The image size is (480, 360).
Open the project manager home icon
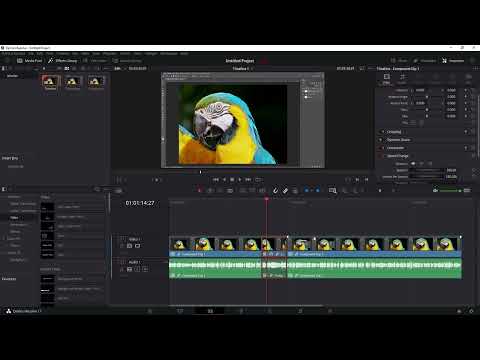coord(459,311)
